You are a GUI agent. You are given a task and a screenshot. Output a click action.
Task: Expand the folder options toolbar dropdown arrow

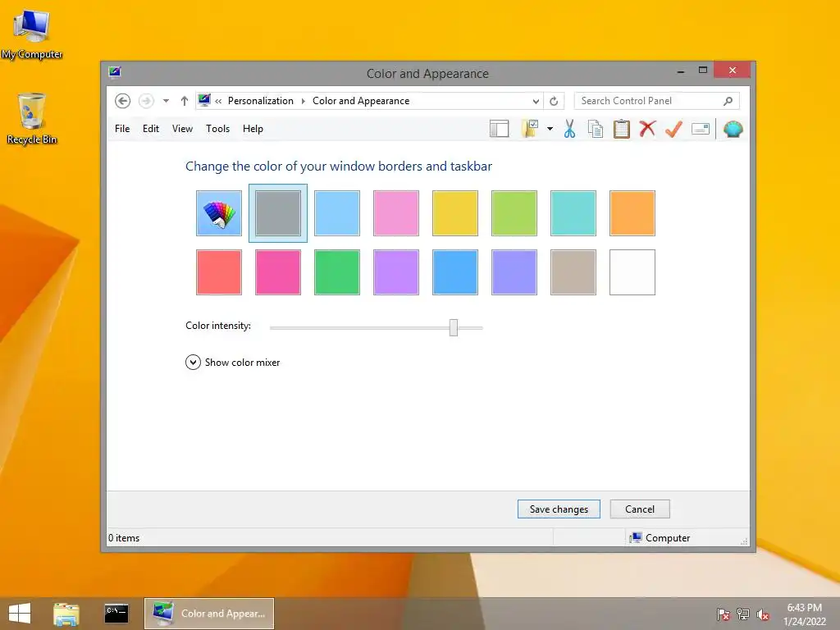(x=550, y=129)
